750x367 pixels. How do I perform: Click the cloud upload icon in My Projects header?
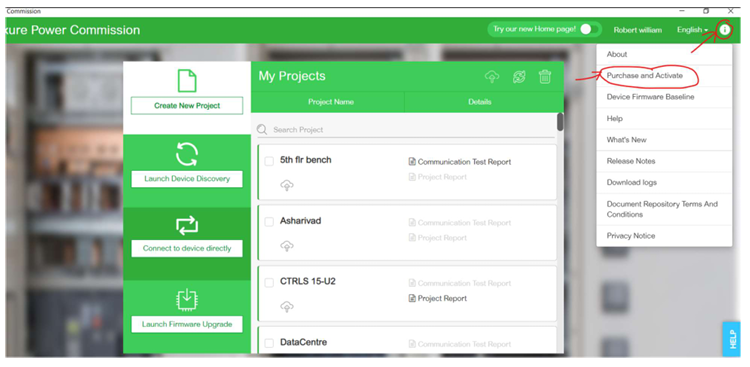[492, 77]
